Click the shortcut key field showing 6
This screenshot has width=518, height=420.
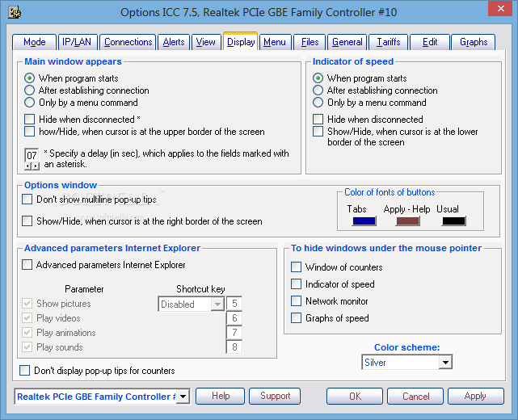point(234,318)
